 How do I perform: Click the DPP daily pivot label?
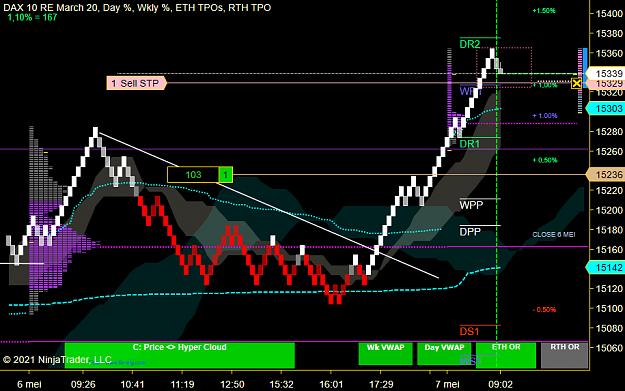[470, 232]
